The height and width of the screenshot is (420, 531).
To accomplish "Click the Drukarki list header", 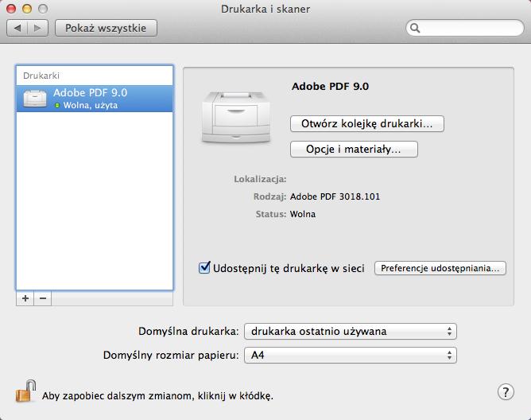I will 41,76.
